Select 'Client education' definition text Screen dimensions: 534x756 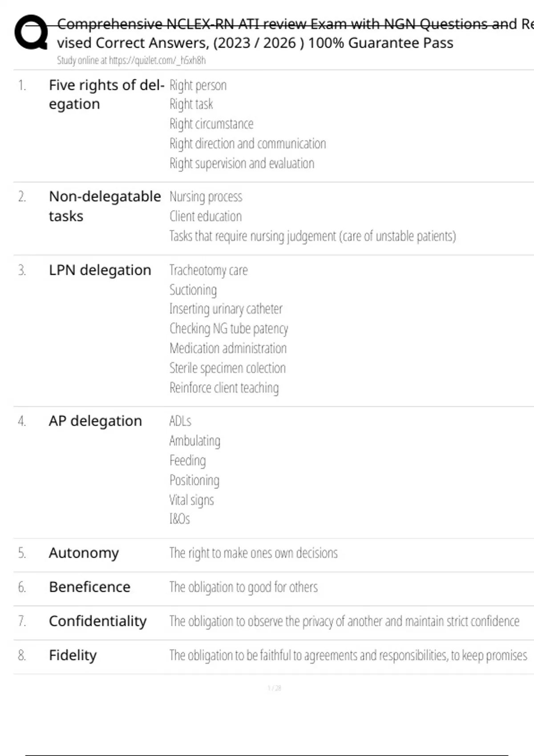[205, 217]
